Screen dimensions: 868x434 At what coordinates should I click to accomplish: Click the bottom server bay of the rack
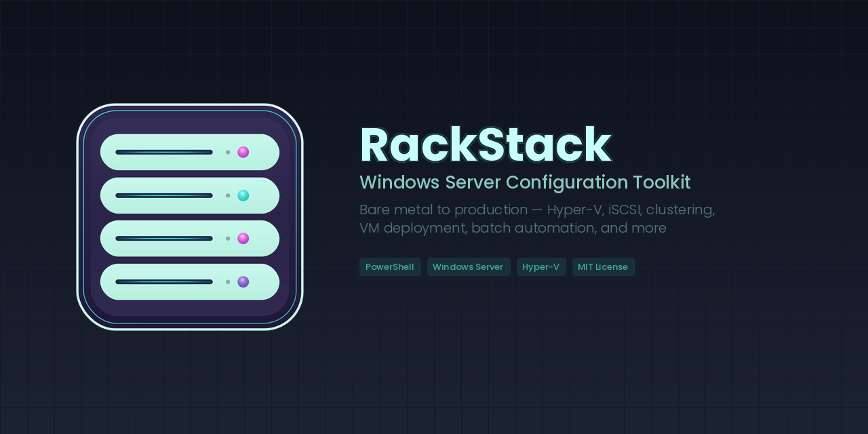tap(190, 281)
